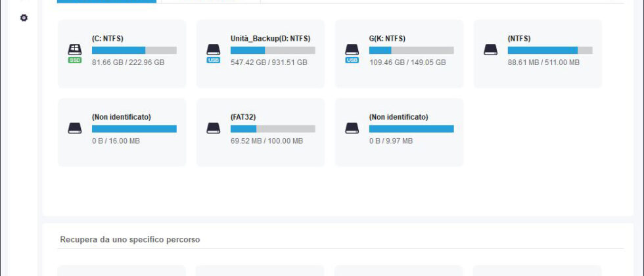
Task: Click the (FAT32) partition label
Action: pos(243,117)
